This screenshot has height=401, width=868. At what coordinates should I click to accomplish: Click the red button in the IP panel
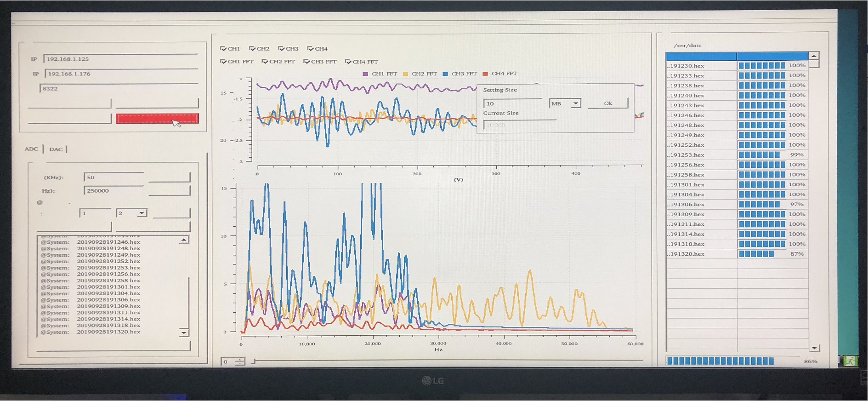157,119
